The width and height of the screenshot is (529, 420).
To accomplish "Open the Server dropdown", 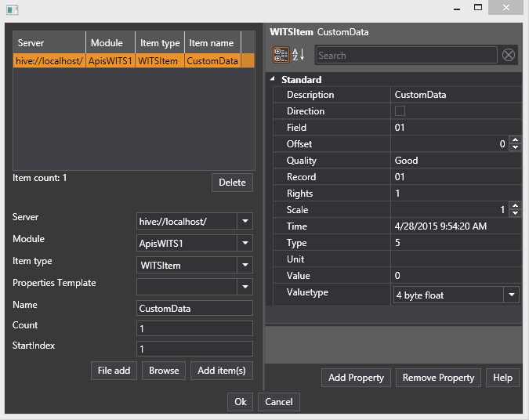I will click(245, 222).
